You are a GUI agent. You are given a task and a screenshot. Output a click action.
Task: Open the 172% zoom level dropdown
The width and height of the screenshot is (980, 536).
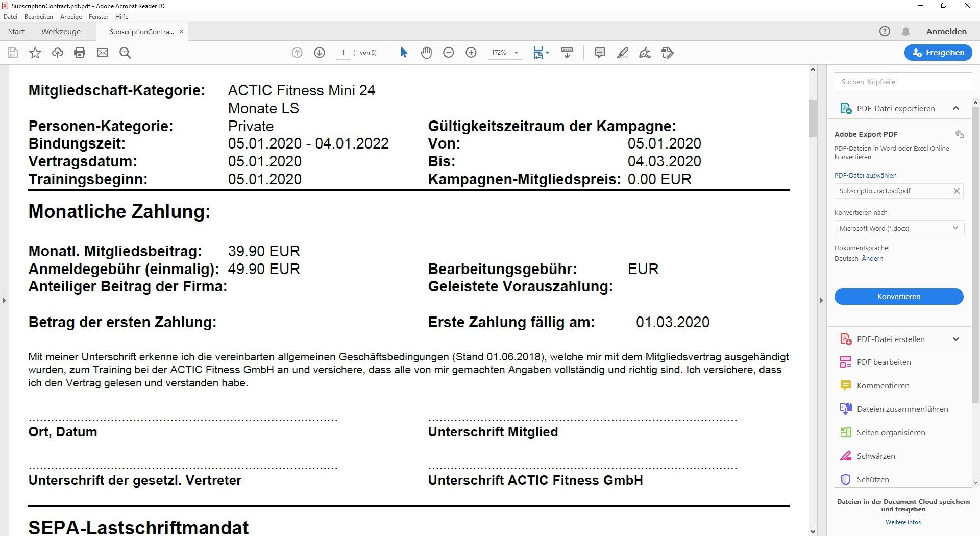tap(516, 53)
